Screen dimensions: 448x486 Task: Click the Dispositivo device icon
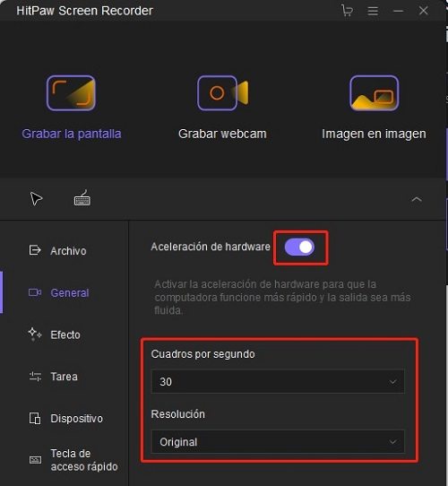[x=35, y=419]
